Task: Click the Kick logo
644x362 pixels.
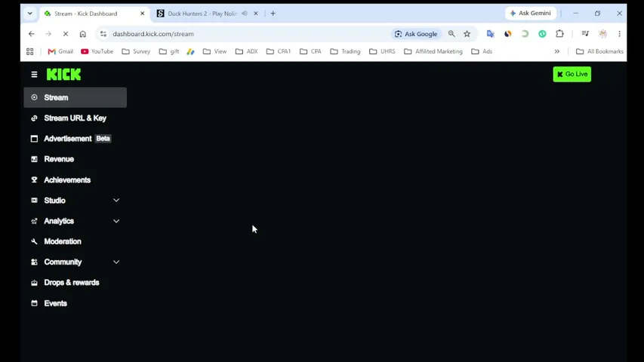Action: pos(63,75)
